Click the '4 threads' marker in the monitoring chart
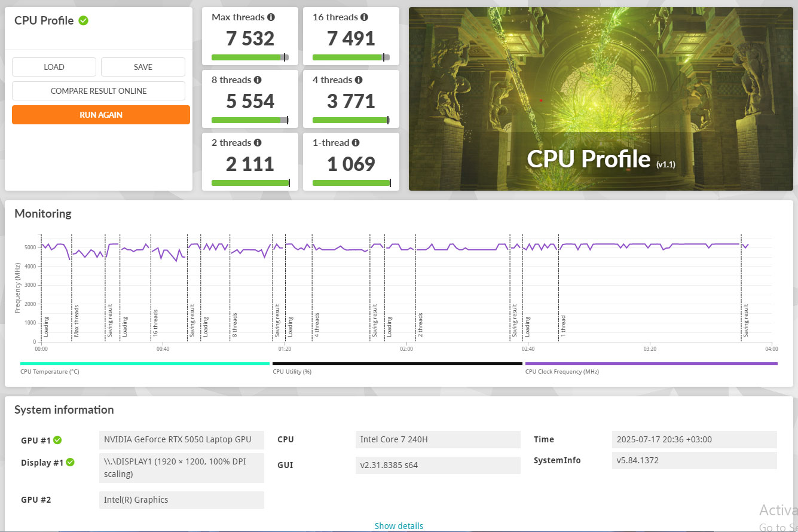798x532 pixels. tap(317, 325)
